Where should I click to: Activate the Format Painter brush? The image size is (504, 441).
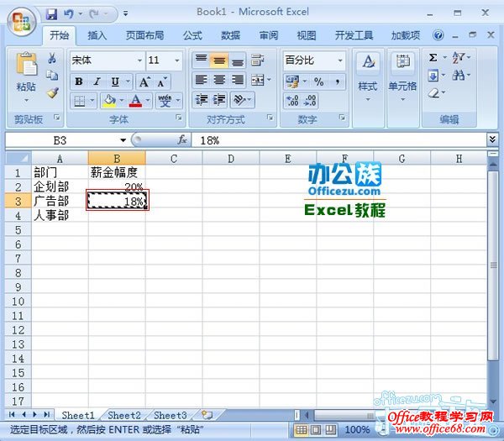click(53, 92)
